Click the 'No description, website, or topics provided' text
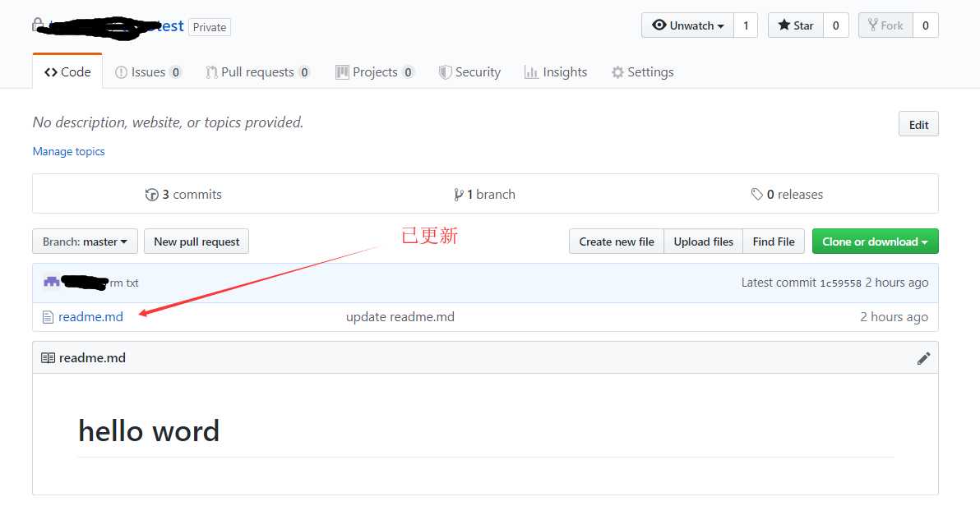The height and width of the screenshot is (520, 980). point(168,122)
